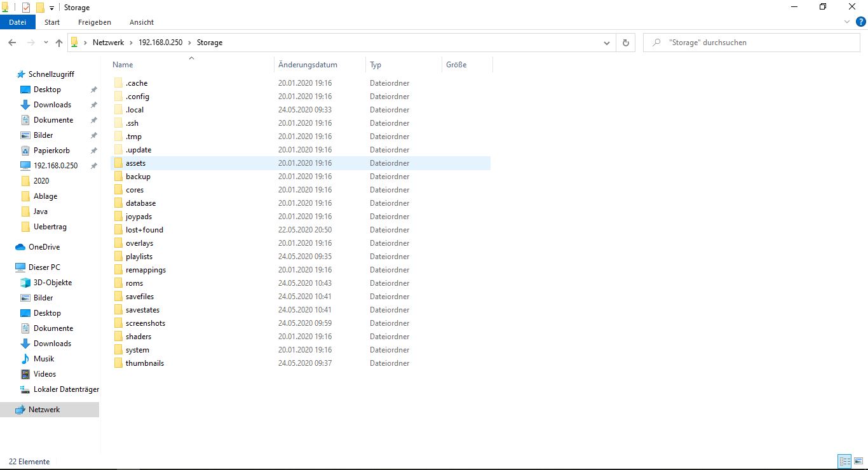The width and height of the screenshot is (868, 470).
Task: Open recent locations dropdown next to arrows
Action: pos(46,43)
